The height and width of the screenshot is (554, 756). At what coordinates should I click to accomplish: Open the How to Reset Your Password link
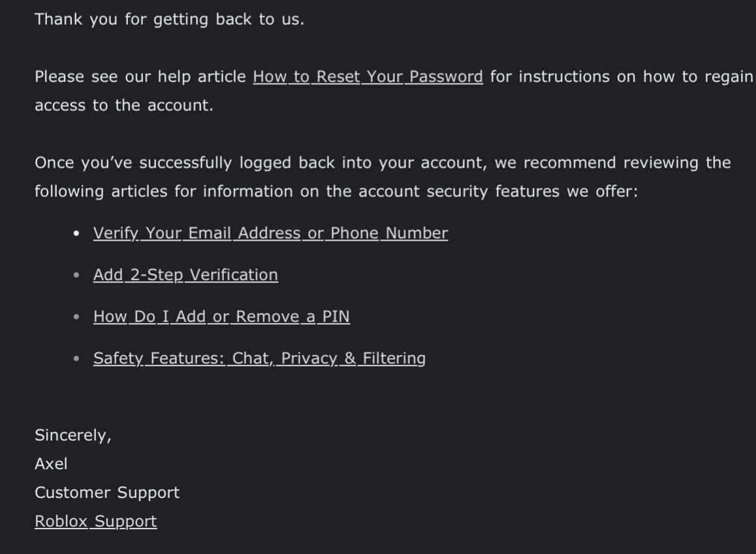[368, 77]
